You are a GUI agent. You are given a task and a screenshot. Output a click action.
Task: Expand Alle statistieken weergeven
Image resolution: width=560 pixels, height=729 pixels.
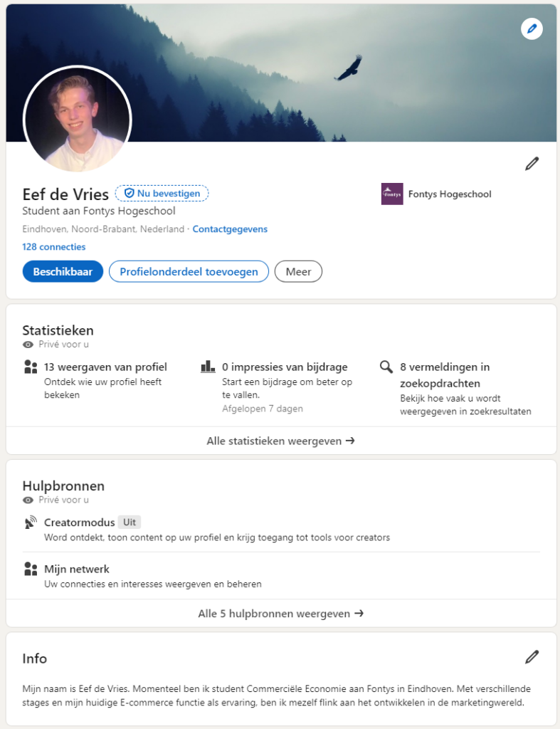click(280, 441)
